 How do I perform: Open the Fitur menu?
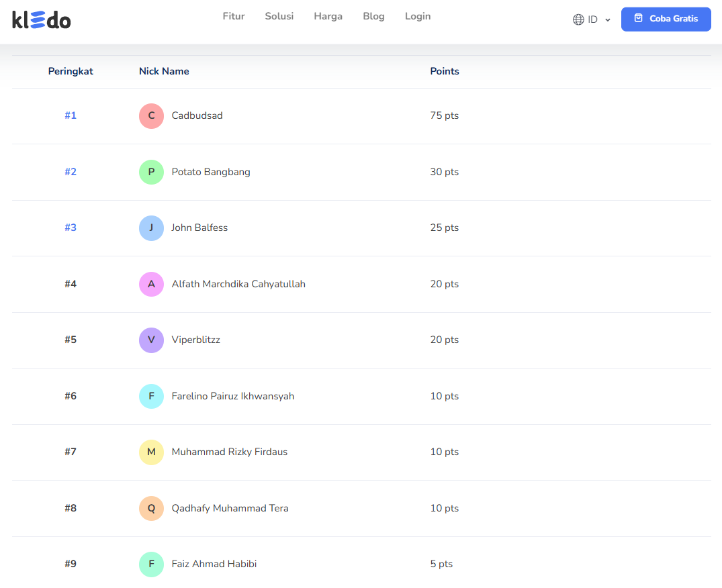(234, 16)
